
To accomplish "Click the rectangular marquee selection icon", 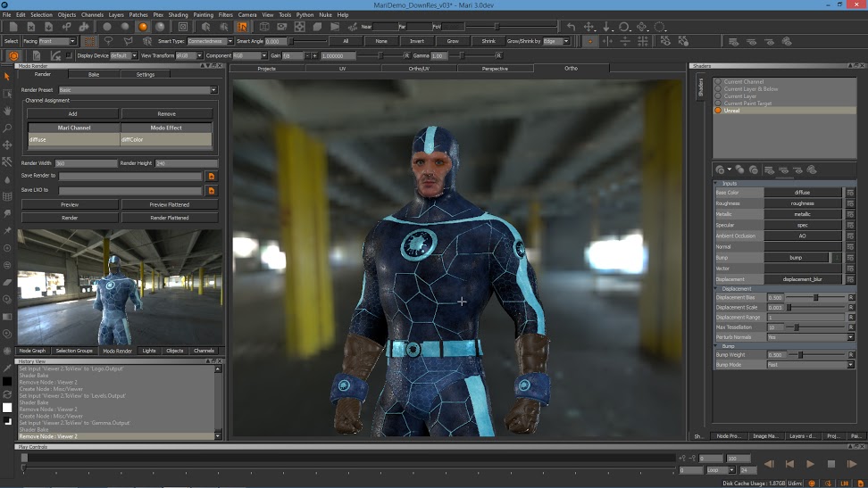I will tap(90, 41).
